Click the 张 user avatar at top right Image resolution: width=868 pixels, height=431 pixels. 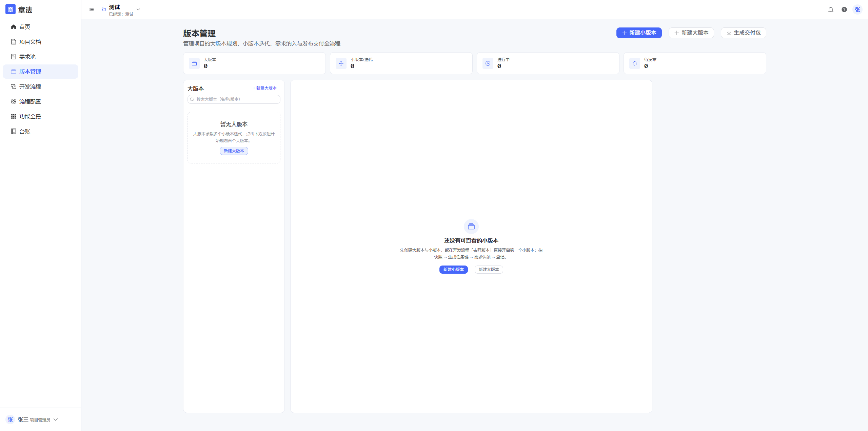(857, 9)
